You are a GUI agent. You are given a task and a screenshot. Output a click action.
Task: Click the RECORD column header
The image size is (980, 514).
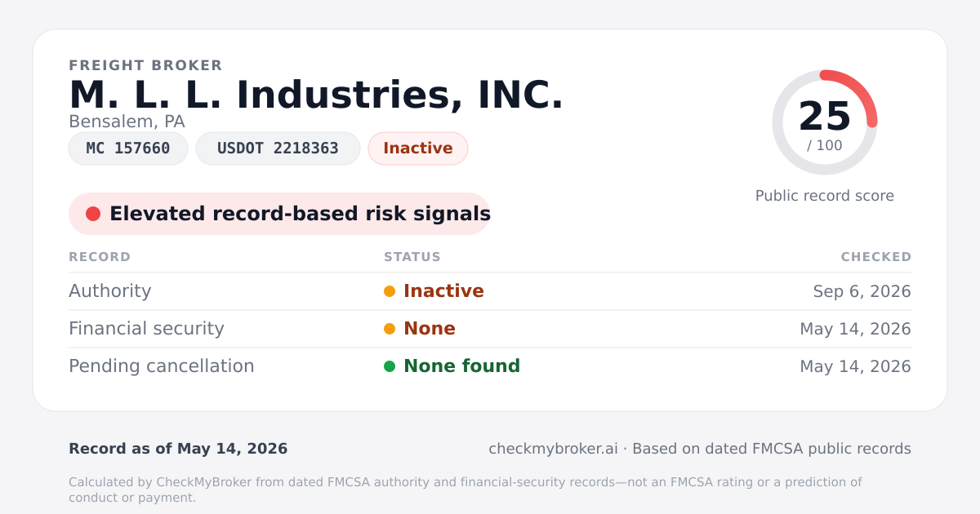click(x=100, y=257)
